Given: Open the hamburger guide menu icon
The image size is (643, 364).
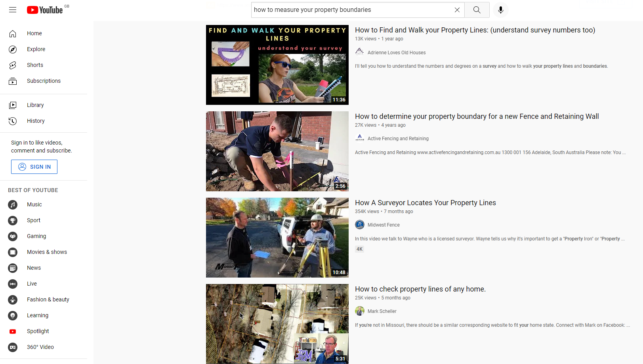Looking at the screenshot, I should tap(13, 10).
